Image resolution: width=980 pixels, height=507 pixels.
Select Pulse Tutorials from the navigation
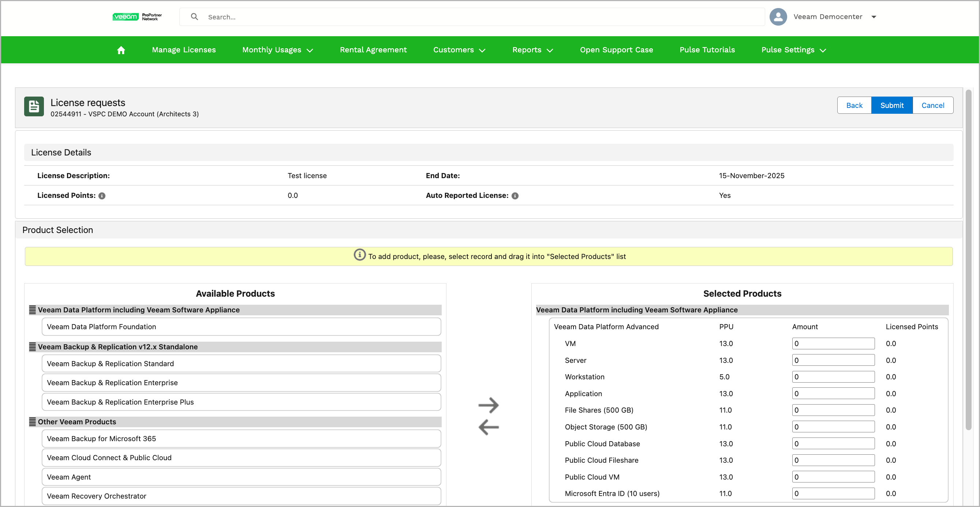pyautogui.click(x=707, y=49)
